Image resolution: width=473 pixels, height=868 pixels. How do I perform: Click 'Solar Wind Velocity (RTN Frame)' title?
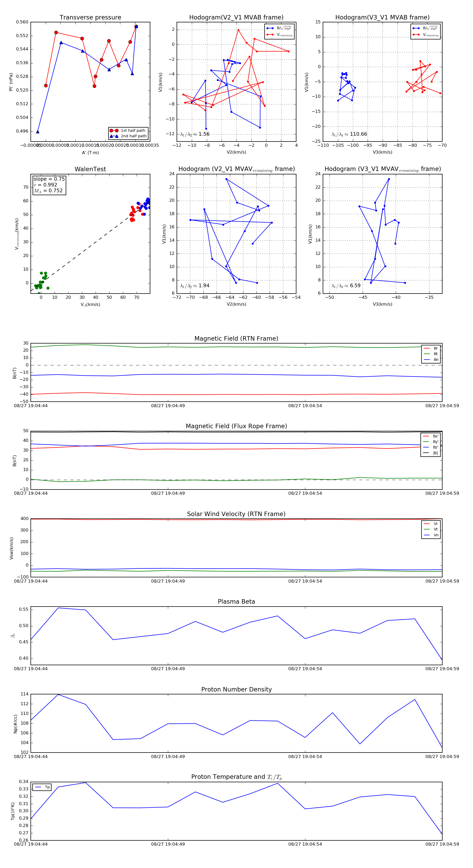236,514
